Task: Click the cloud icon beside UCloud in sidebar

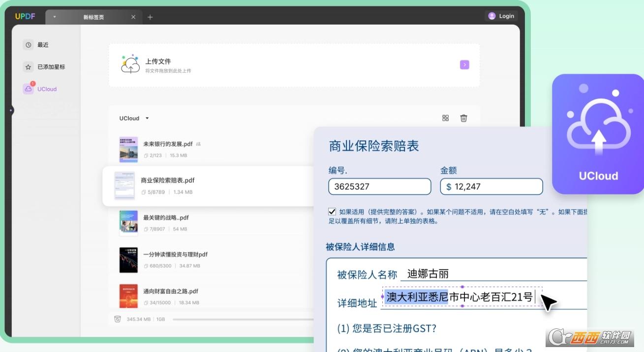Action: point(29,89)
